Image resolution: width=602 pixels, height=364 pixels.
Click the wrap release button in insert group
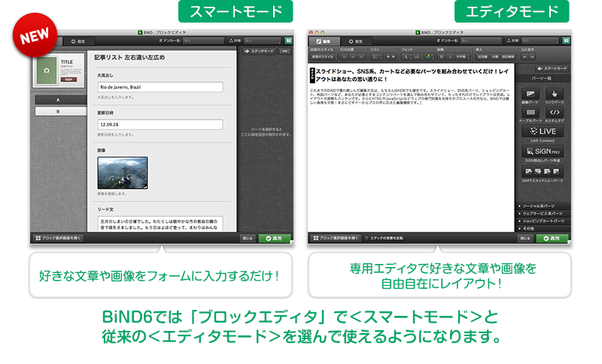pos(509,56)
